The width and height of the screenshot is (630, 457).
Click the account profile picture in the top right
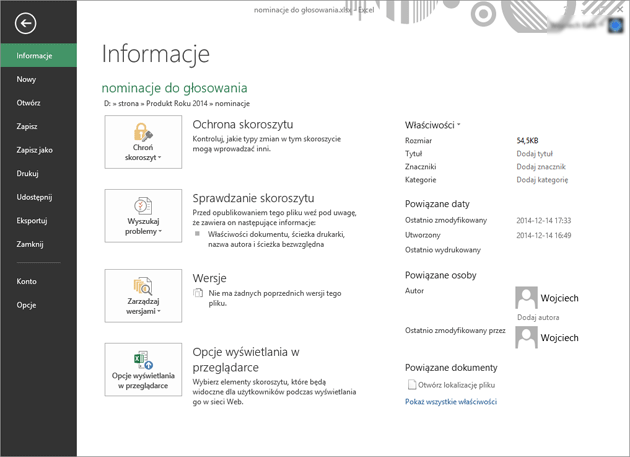(x=616, y=26)
